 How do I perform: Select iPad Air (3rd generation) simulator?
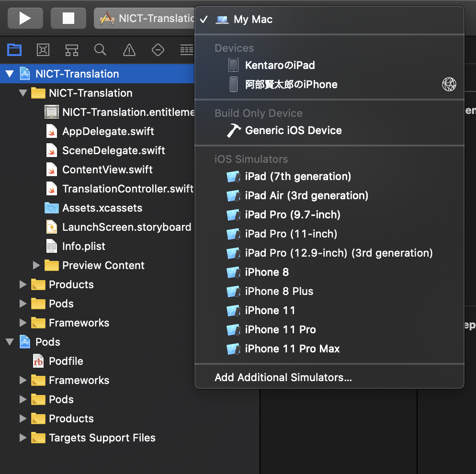point(329,195)
